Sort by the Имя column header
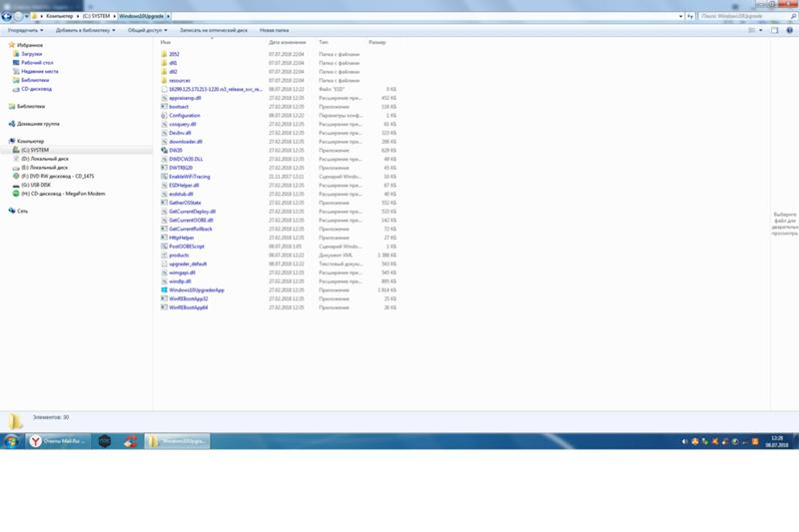This screenshot has width=799, height=532. click(166, 42)
